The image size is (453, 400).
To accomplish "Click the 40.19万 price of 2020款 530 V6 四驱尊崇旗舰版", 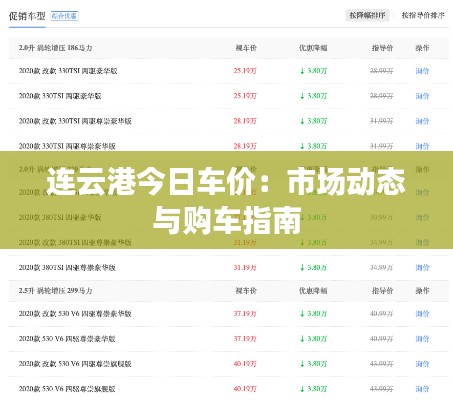I will (245, 389).
